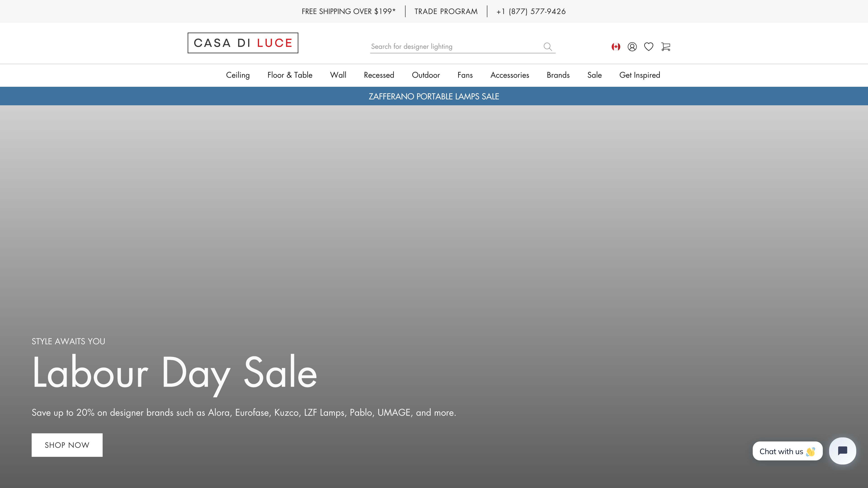
Task: Click the designer lighting search field
Action: coord(438,47)
